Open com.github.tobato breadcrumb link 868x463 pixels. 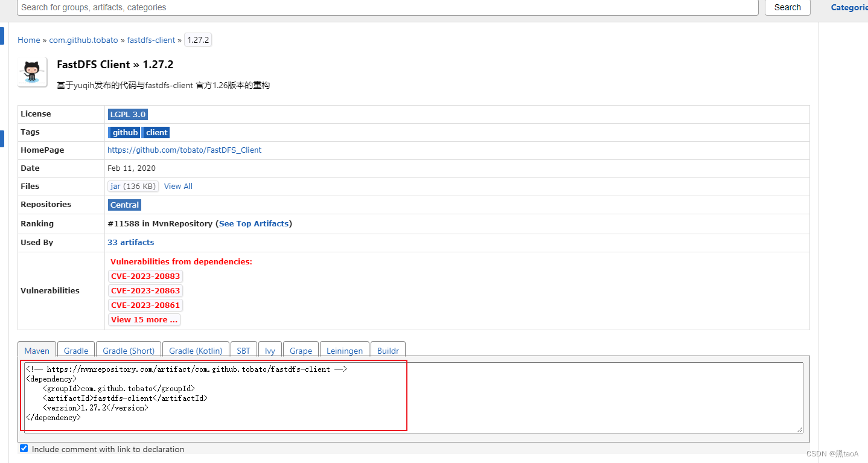84,40
